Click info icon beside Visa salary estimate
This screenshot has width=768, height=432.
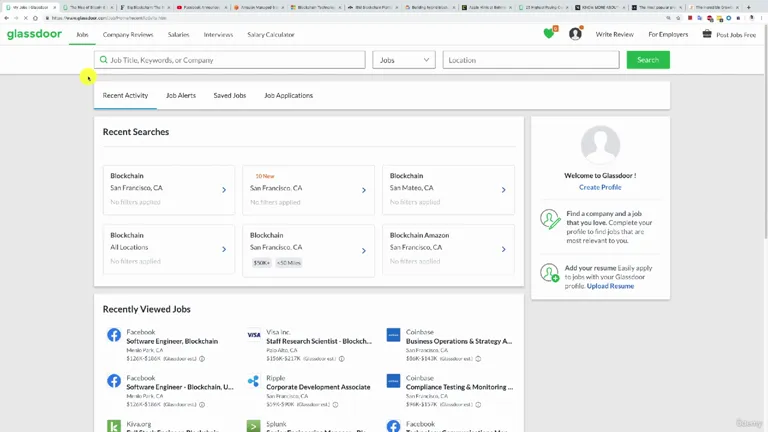tap(342, 359)
